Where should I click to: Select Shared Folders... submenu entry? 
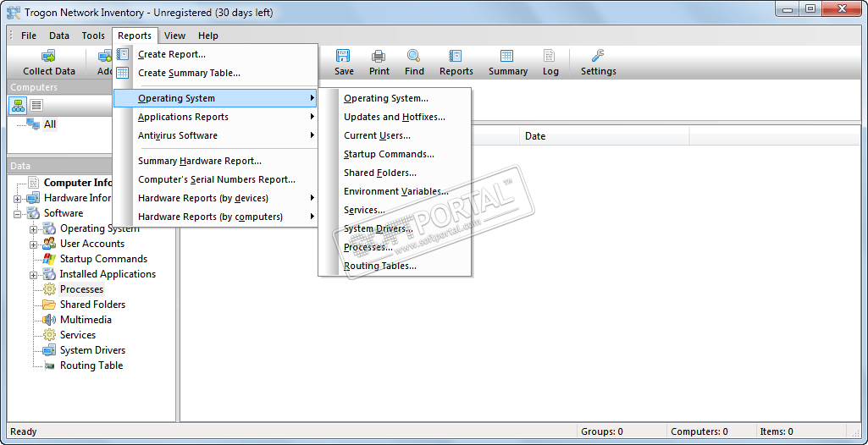(395, 173)
